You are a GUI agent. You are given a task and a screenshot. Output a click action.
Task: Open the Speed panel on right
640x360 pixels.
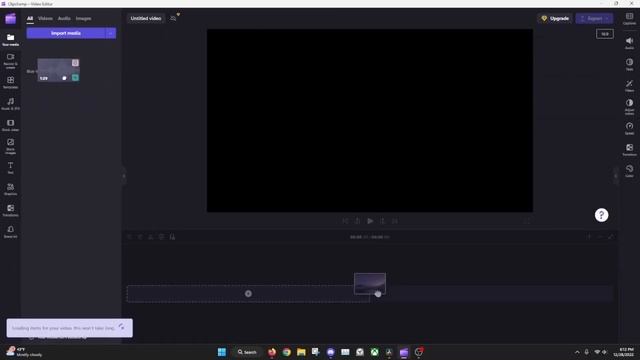click(629, 128)
